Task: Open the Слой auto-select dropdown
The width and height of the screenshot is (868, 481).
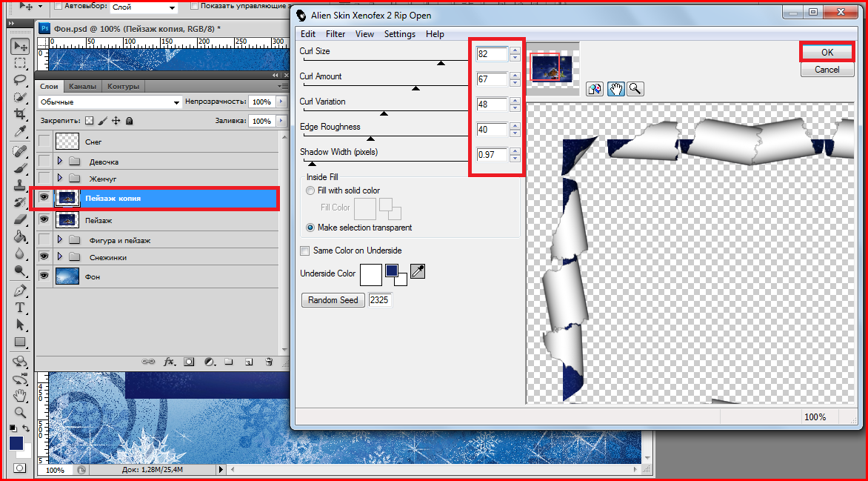Action: [x=144, y=7]
